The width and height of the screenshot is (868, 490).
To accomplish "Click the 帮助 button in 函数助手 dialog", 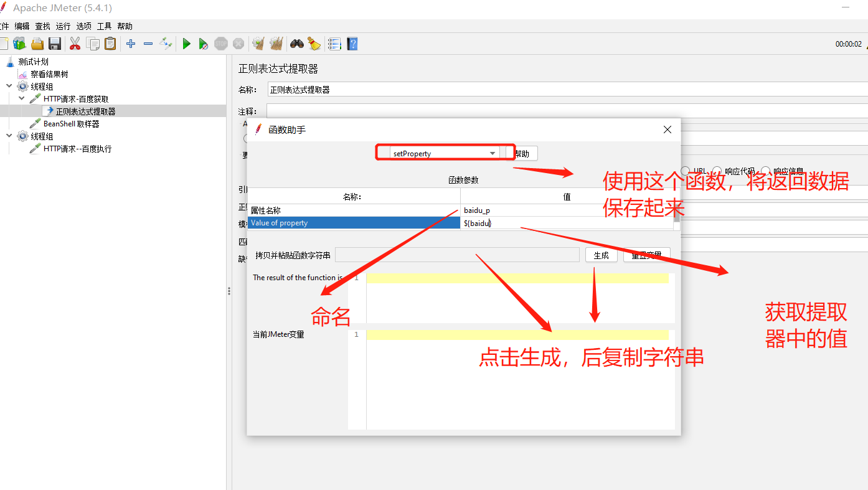I will (522, 153).
